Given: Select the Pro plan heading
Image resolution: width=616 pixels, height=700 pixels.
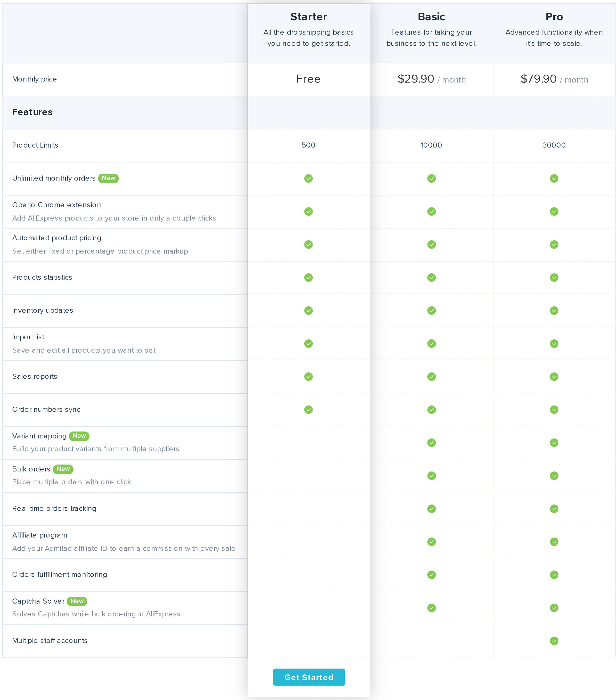Looking at the screenshot, I should click(x=554, y=17).
